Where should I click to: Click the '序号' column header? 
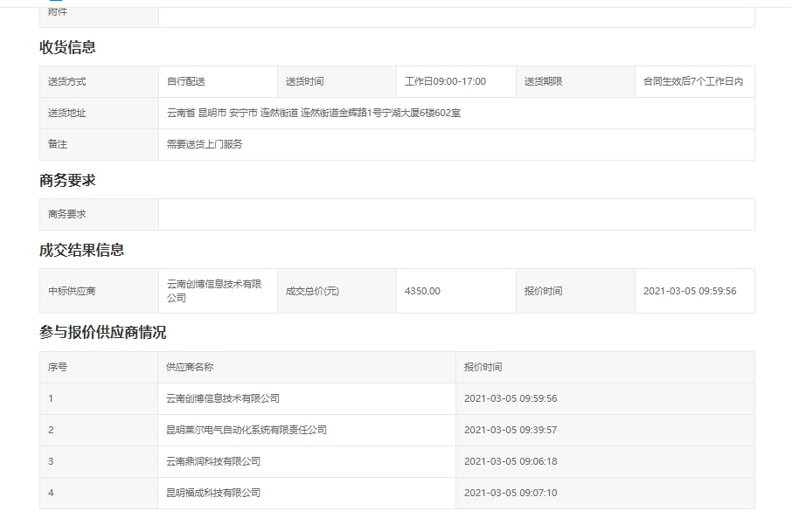tap(99, 367)
